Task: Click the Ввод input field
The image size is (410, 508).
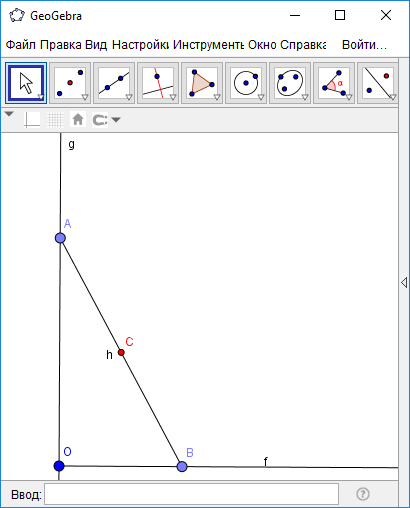Action: 192,494
